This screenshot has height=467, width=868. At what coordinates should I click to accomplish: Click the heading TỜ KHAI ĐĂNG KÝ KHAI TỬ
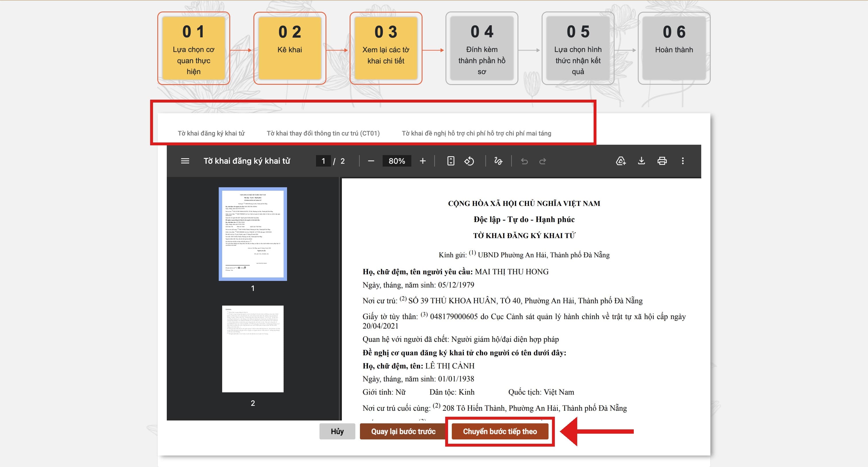tap(524, 235)
